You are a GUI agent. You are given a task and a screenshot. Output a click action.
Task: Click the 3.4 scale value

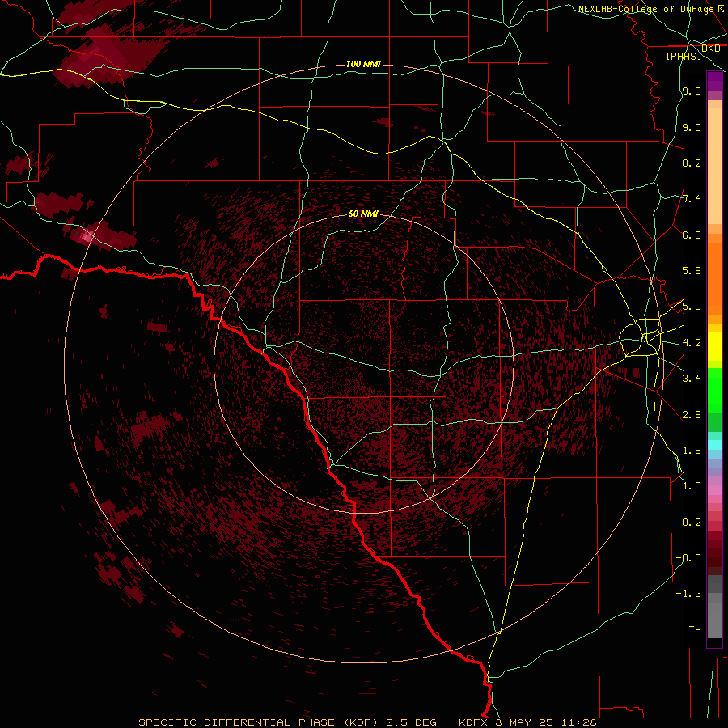point(692,379)
